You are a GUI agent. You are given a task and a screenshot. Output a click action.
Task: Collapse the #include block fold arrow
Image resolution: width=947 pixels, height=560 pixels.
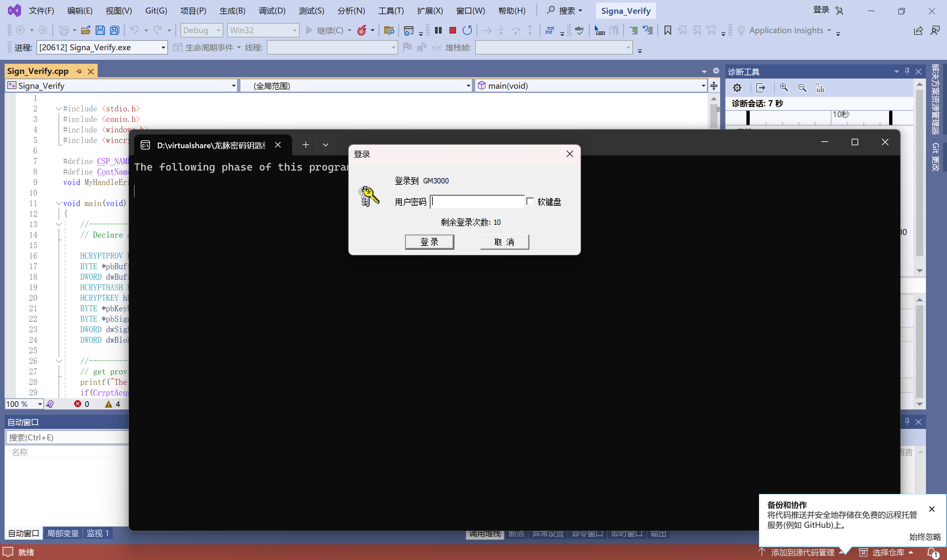click(59, 109)
